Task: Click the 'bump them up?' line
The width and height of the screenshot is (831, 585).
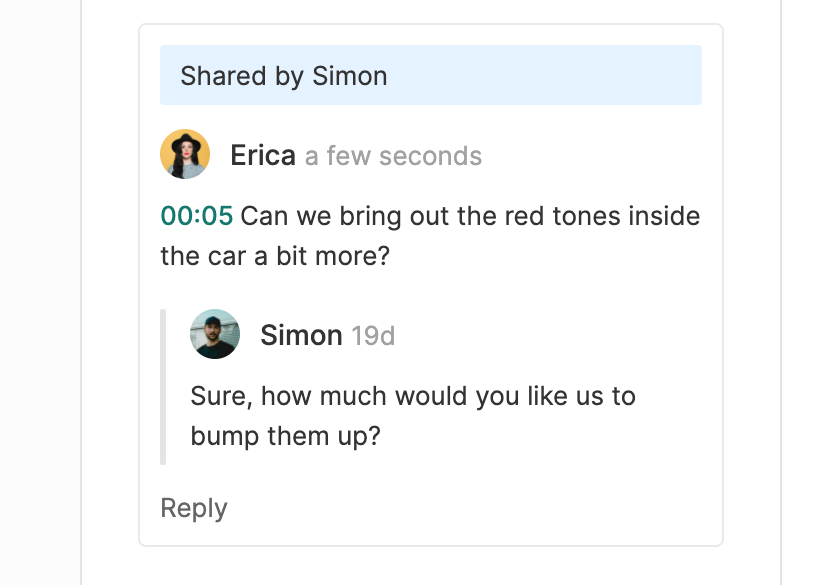Action: point(285,436)
